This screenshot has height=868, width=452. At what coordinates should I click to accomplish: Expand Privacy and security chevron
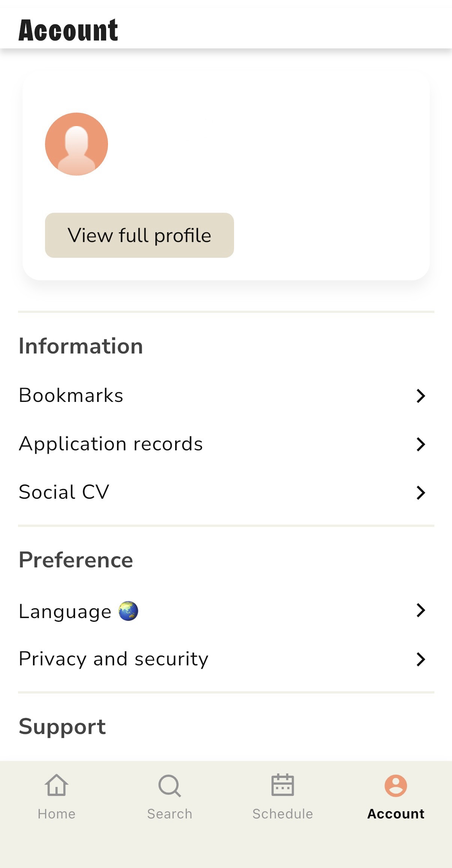(421, 659)
